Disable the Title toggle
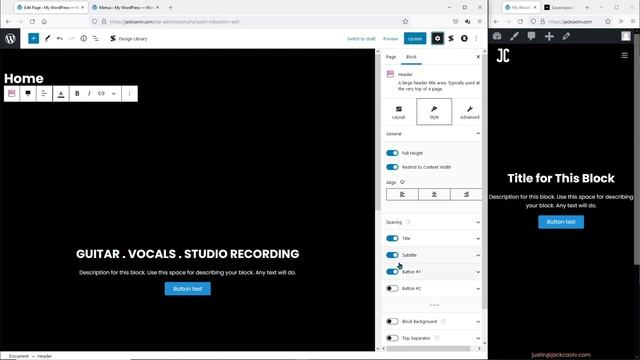The image size is (640, 360). point(392,238)
